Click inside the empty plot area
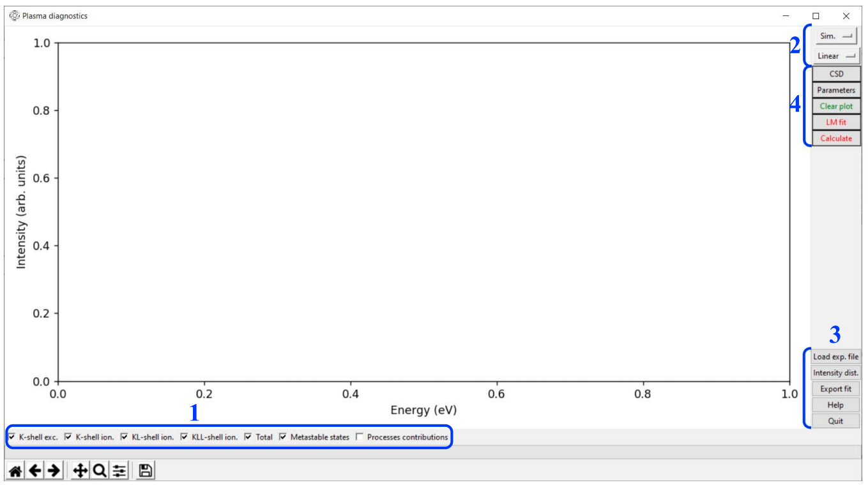Image resolution: width=868 pixels, height=485 pixels. (x=424, y=212)
